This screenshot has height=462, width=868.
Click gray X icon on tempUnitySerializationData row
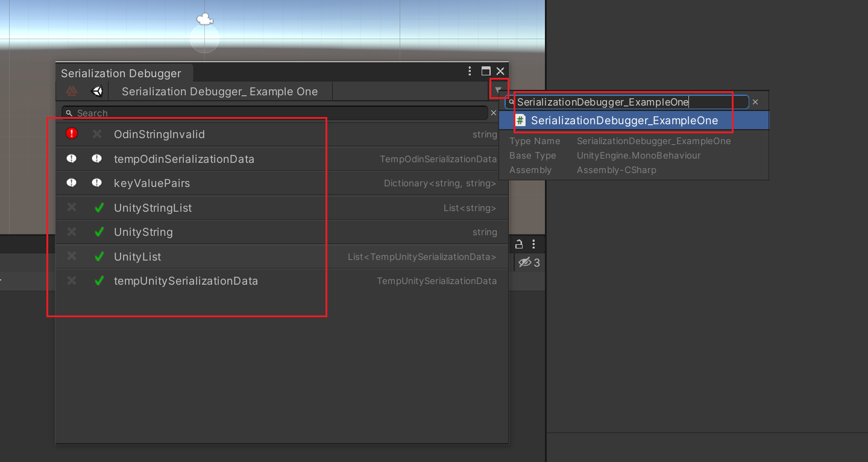(72, 280)
